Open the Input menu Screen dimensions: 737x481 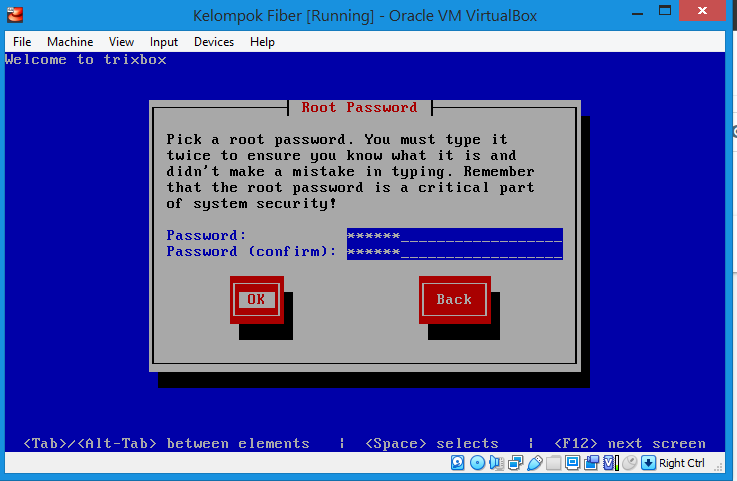164,42
